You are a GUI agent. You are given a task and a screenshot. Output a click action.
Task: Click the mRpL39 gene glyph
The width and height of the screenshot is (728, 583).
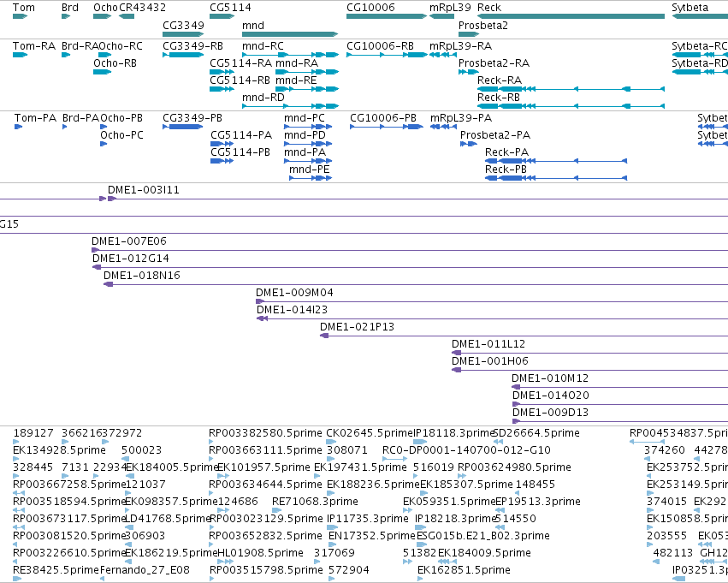point(441,17)
